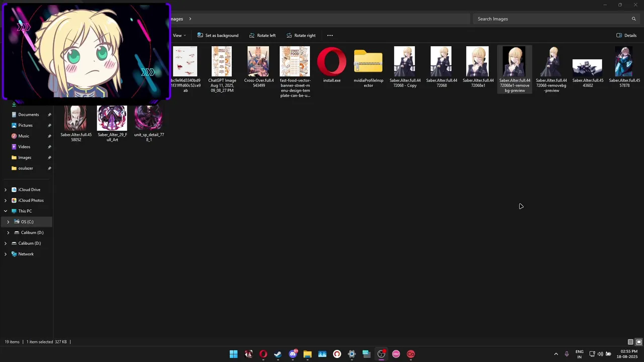This screenshot has height=362, width=644.
Task: Select the nvidiaProfileInspector zip folder
Action: pyautogui.click(x=368, y=67)
